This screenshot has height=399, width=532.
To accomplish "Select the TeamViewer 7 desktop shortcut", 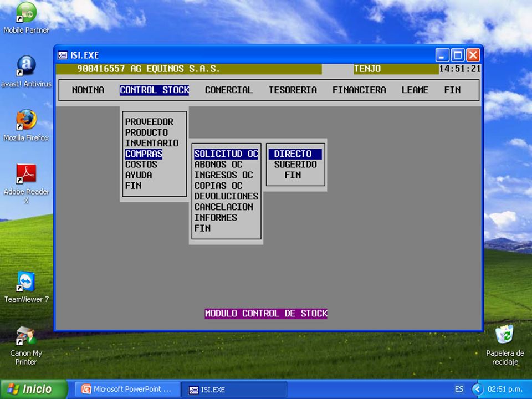I will pyautogui.click(x=26, y=287).
